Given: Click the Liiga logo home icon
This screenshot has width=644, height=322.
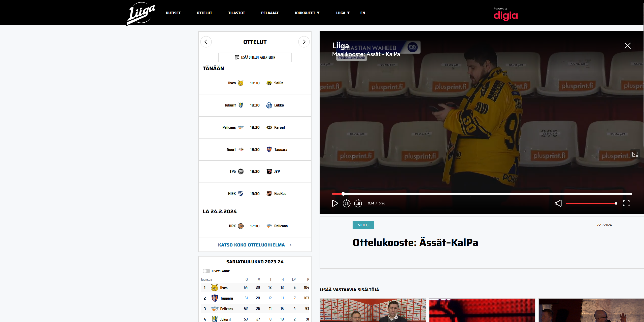Looking at the screenshot, I should 141,13.
